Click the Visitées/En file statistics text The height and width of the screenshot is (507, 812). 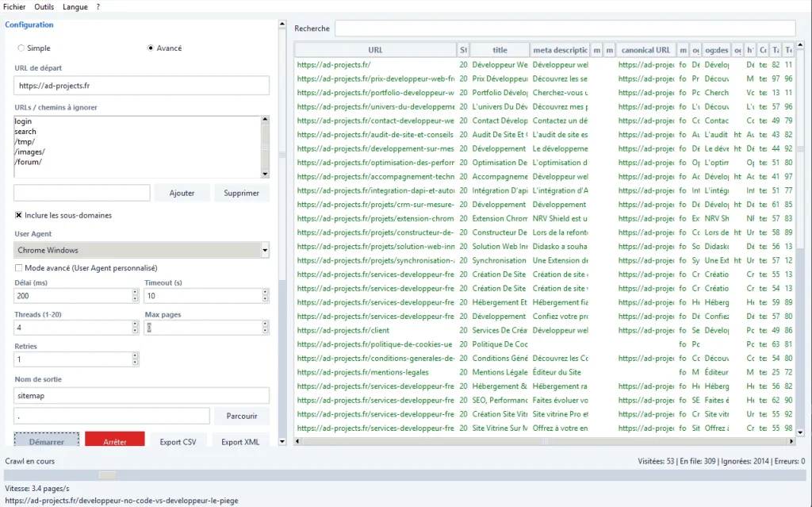(x=722, y=461)
